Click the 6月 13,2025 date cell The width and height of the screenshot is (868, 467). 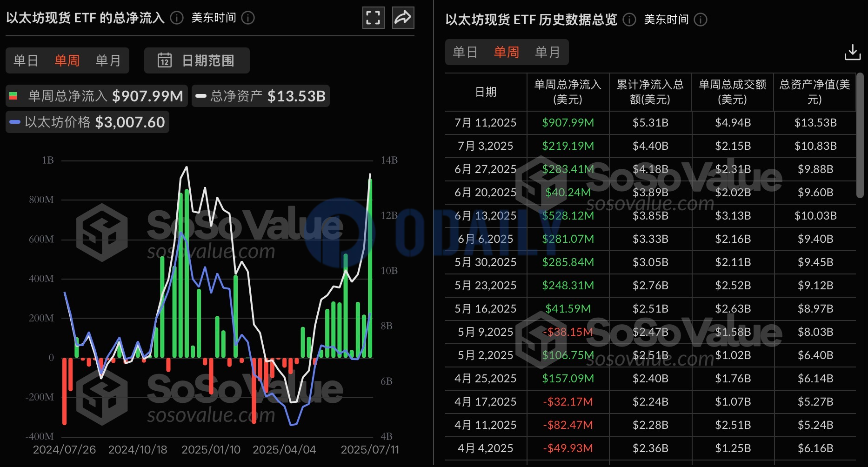click(x=486, y=216)
